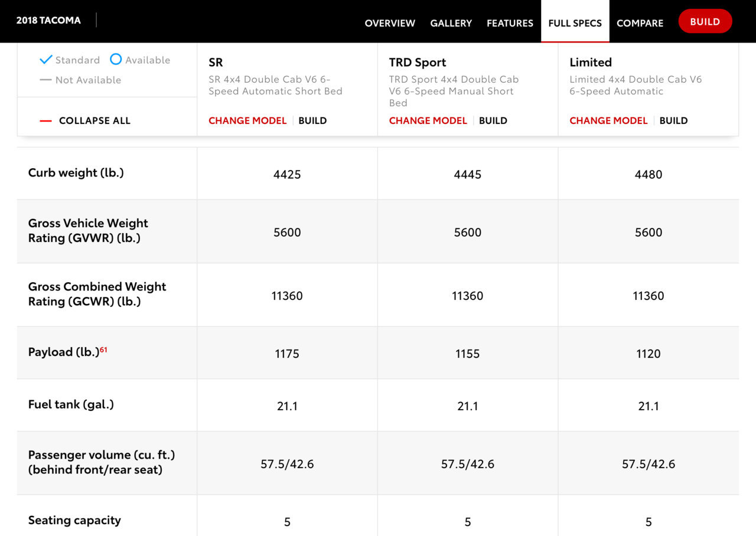756x536 pixels.
Task: Click the Curb weight (lb.) row label
Action: tap(76, 173)
